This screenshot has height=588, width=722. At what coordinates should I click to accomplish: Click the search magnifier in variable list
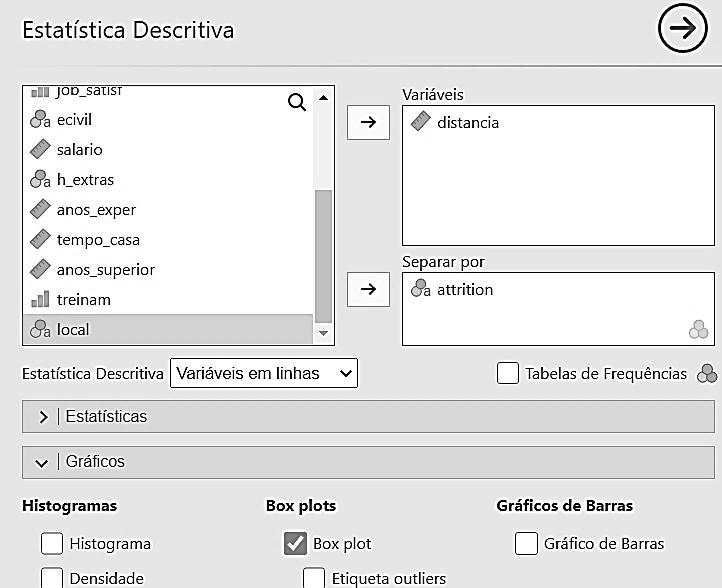click(x=297, y=102)
